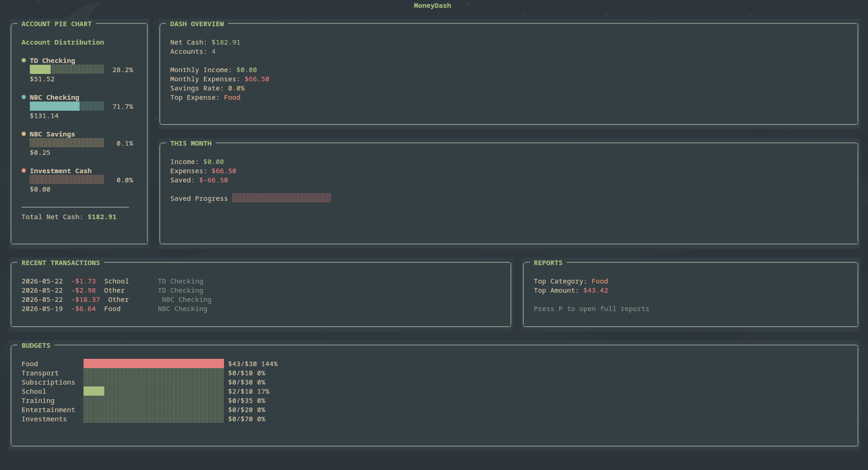
Task: Click the Account Distribution heading
Action: (x=63, y=42)
